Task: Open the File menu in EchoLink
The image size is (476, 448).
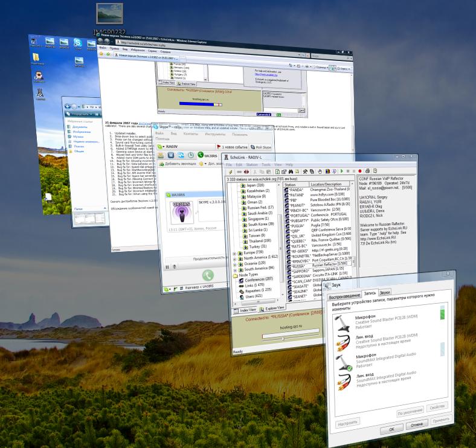Action: point(228,164)
